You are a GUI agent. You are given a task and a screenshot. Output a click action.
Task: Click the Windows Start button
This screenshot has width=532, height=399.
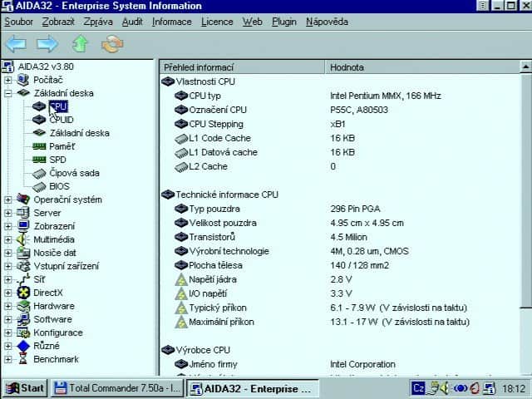(x=25, y=388)
